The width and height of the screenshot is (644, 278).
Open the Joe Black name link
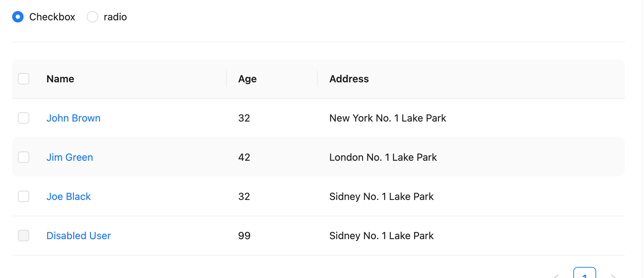tap(69, 196)
